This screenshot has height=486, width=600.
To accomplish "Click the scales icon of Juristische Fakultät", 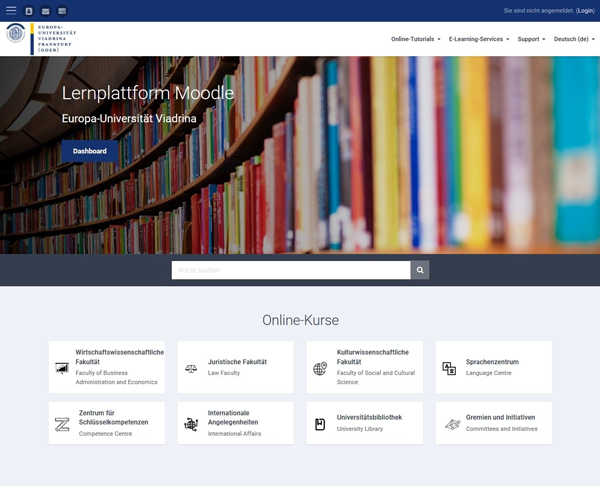I will pyautogui.click(x=191, y=368).
